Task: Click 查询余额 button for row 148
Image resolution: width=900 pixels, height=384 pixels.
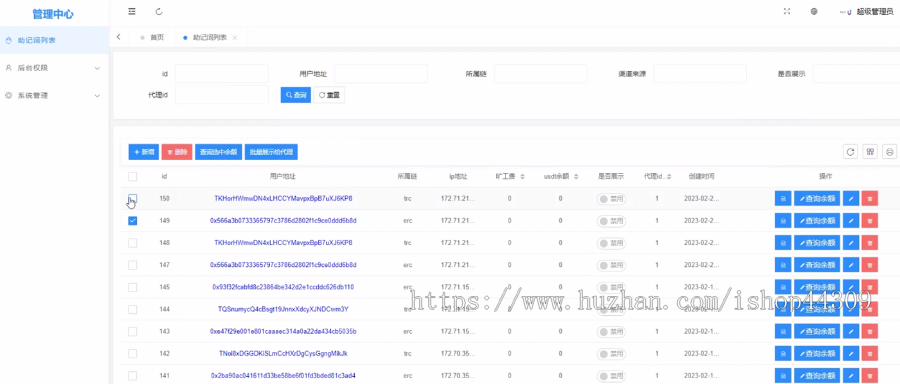Action: tap(817, 243)
